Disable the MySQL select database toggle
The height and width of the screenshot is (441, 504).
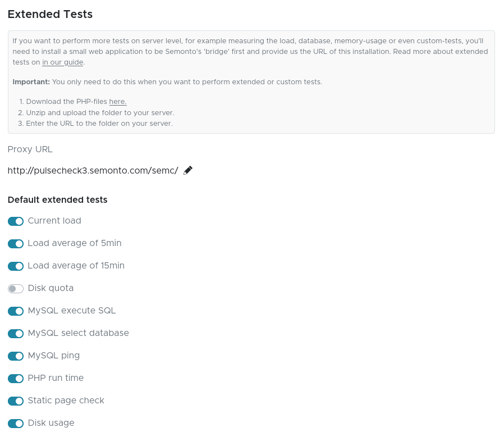[16, 334]
